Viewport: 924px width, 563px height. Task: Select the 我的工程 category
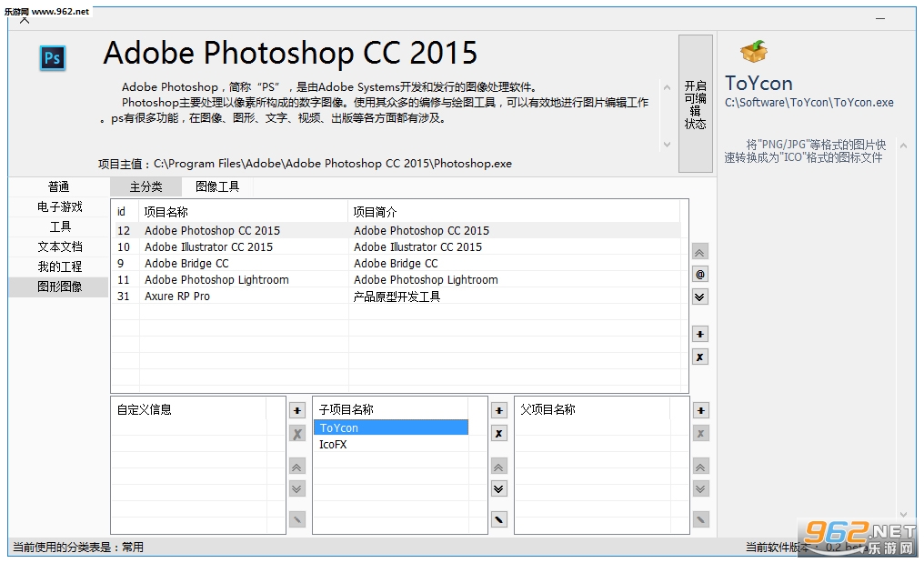coord(59,266)
